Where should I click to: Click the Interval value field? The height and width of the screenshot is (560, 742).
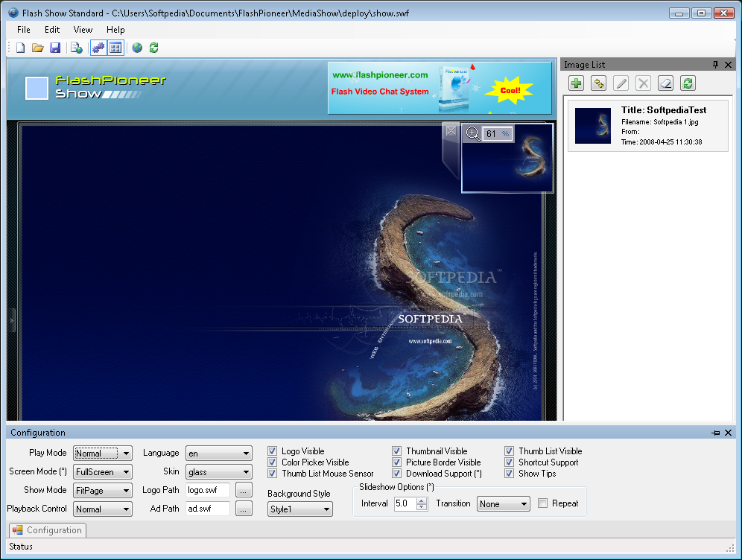pos(405,503)
